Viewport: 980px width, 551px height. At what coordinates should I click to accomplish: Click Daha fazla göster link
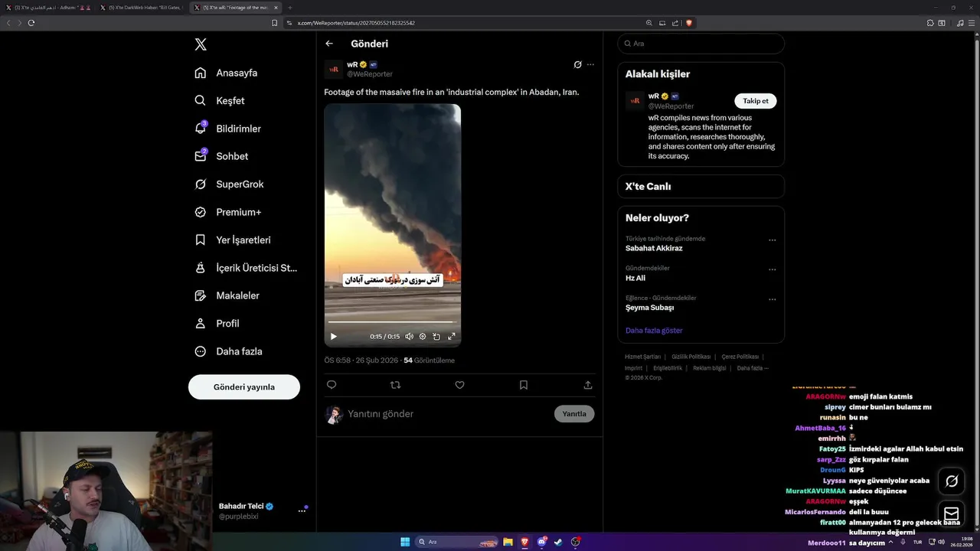click(654, 331)
